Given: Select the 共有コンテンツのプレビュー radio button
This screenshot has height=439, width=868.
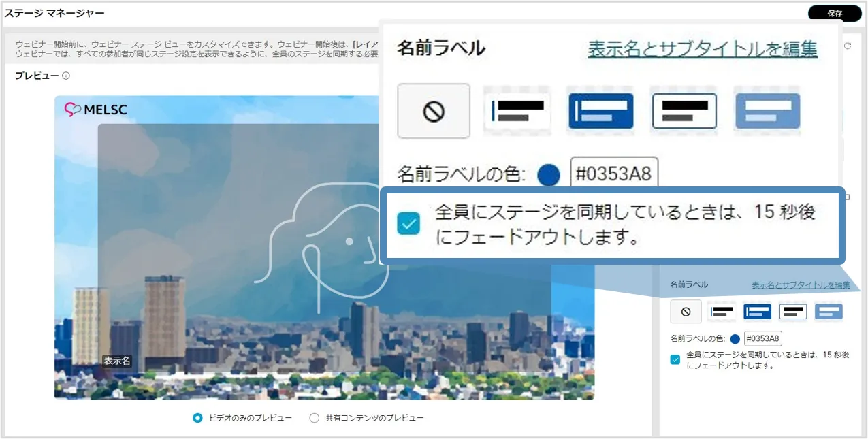Looking at the screenshot, I should tap(314, 418).
